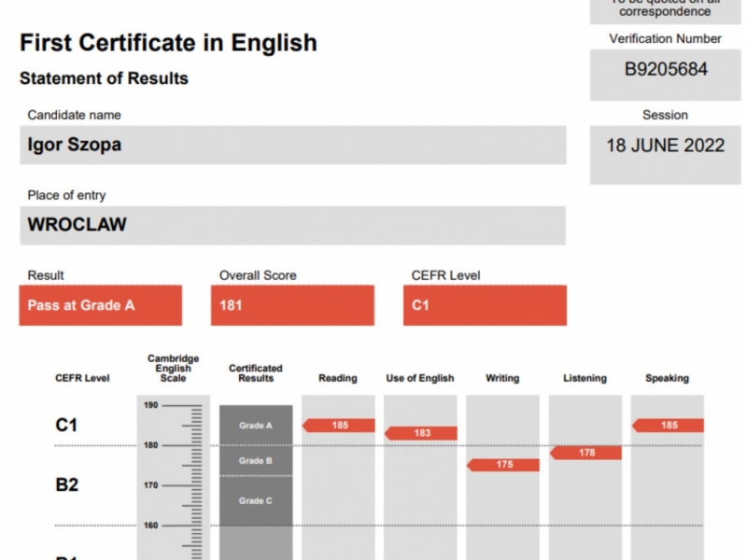747x560 pixels.
Task: Click the Writing score marker 175
Action: click(503, 465)
